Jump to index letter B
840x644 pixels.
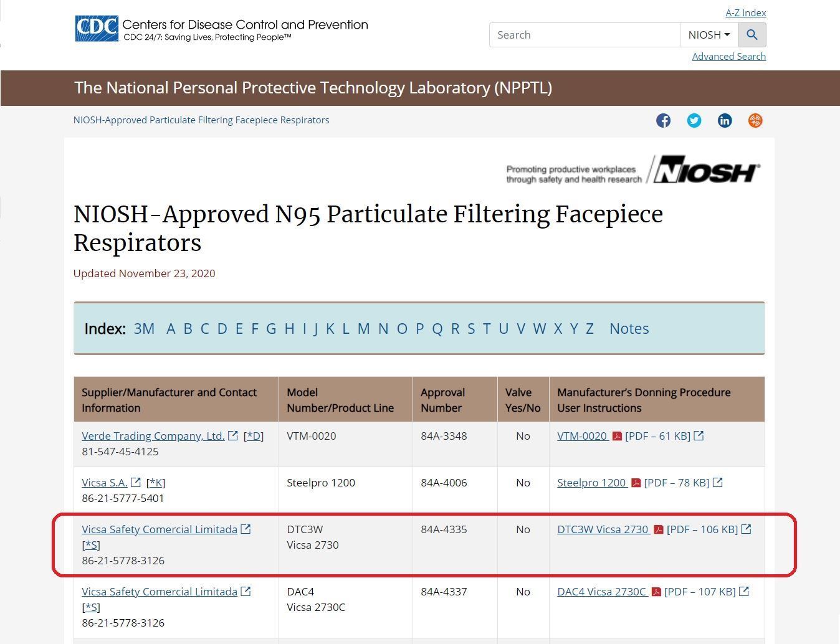pos(188,329)
